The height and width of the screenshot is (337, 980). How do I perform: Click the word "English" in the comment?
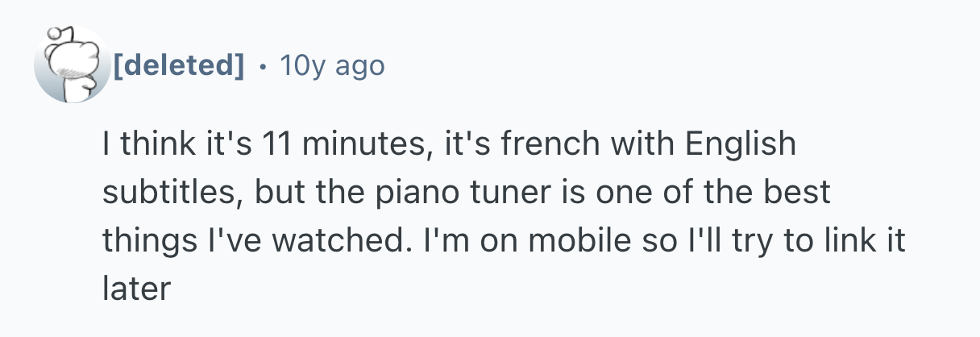pos(741,146)
